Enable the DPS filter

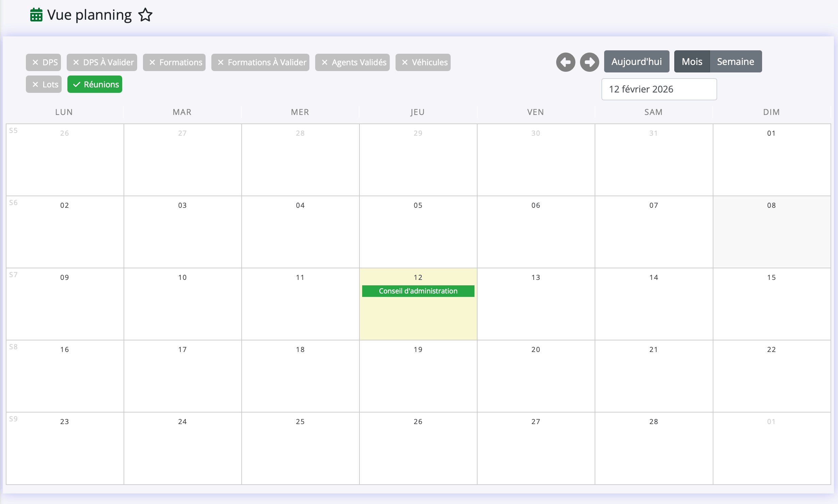tap(44, 62)
